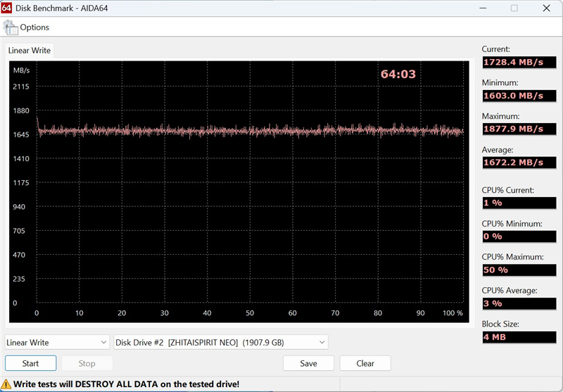Click the Maximum 1877.9 MB/s field
The height and width of the screenshot is (392, 563).
(514, 129)
